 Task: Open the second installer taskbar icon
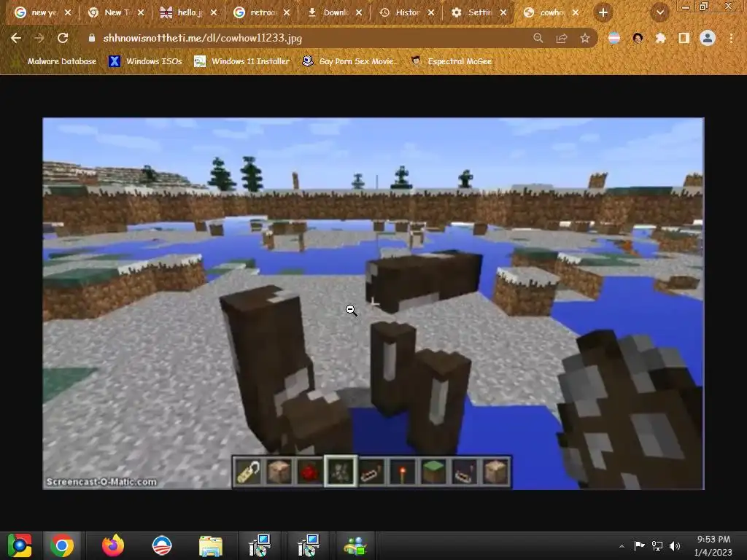point(309,545)
